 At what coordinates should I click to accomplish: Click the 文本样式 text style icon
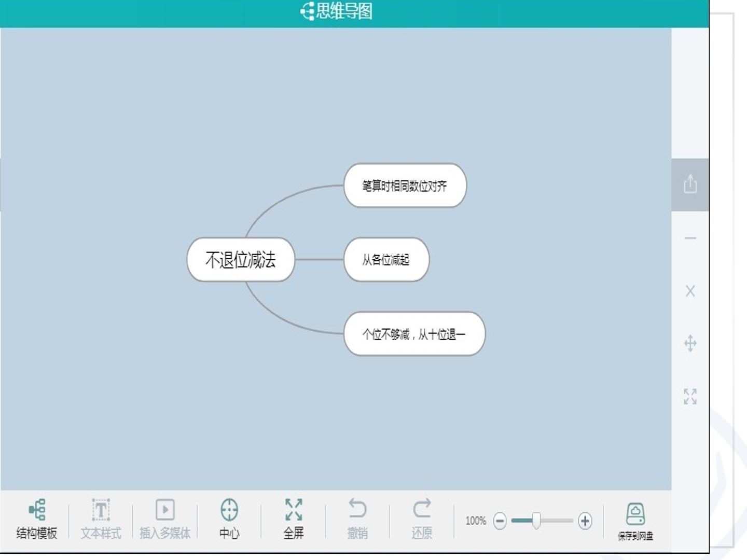(x=101, y=510)
